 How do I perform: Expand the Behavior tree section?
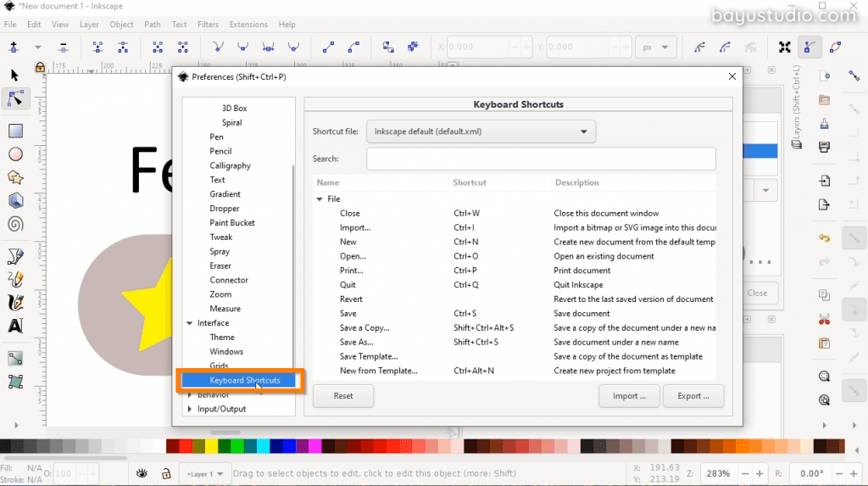pyautogui.click(x=189, y=394)
